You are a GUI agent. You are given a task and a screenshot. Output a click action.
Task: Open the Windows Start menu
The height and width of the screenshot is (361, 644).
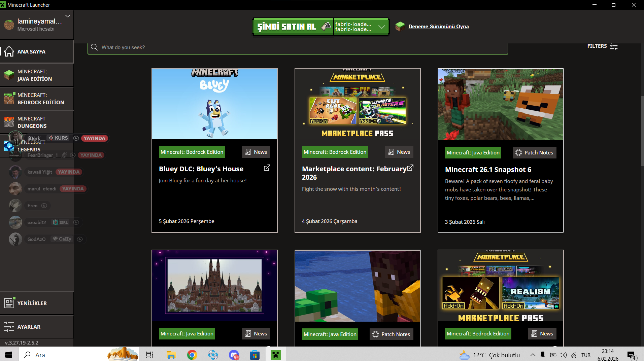[x=8, y=355]
